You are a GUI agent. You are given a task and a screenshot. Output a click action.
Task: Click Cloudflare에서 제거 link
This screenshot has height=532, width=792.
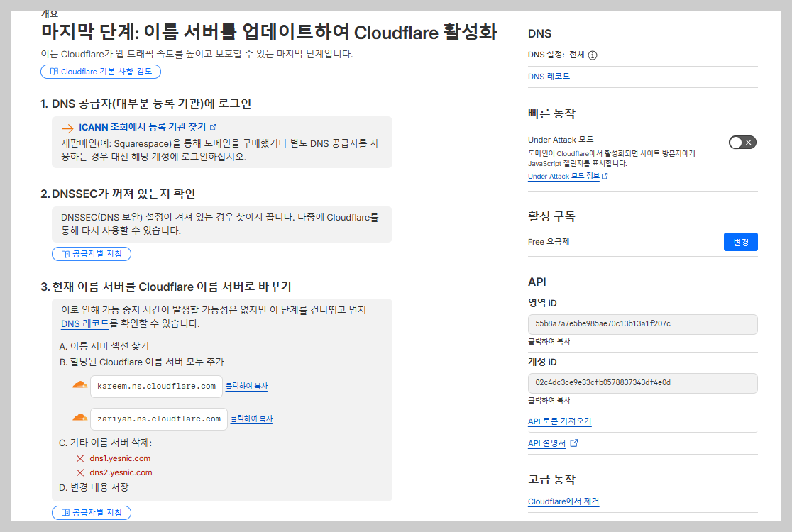(x=563, y=501)
